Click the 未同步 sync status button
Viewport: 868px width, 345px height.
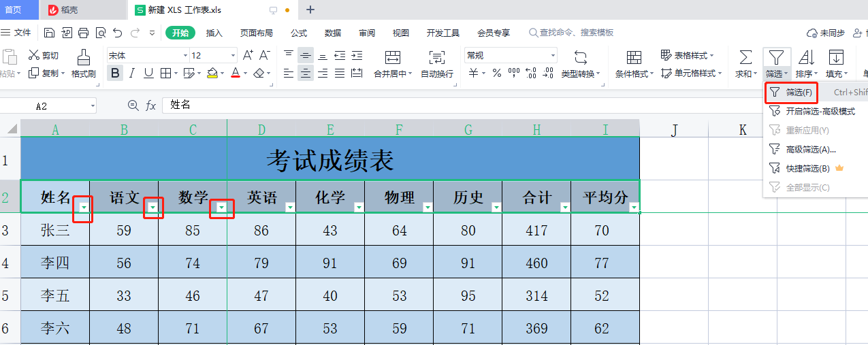point(825,33)
